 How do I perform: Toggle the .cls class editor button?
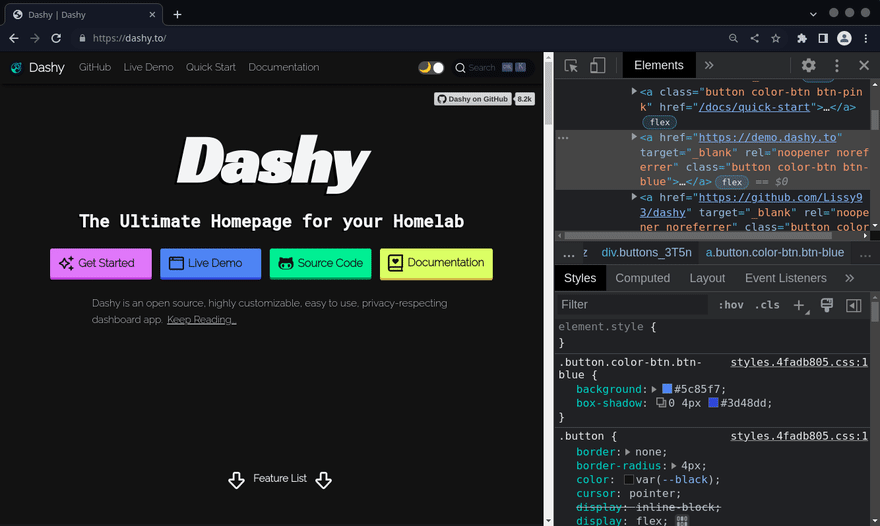(x=767, y=305)
